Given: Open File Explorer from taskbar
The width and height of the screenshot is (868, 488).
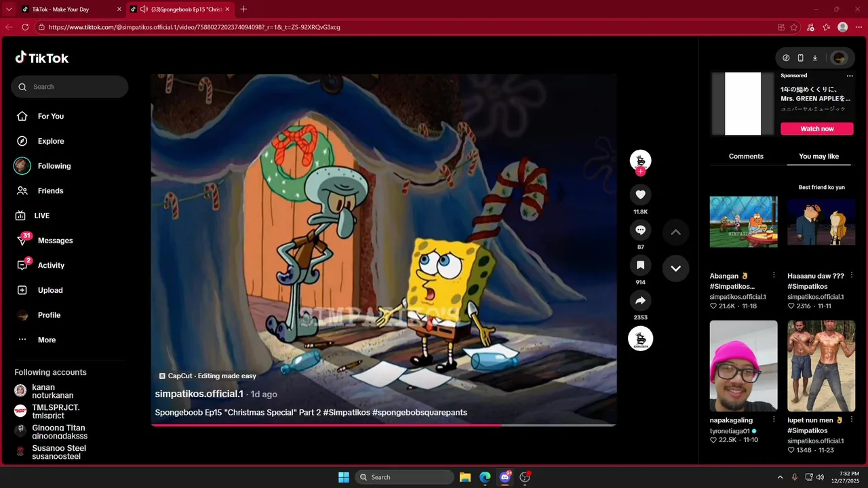Looking at the screenshot, I should pyautogui.click(x=465, y=477).
